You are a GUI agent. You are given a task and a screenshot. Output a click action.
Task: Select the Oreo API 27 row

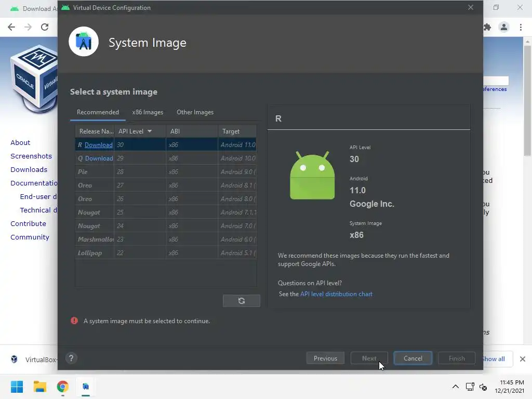166,185
